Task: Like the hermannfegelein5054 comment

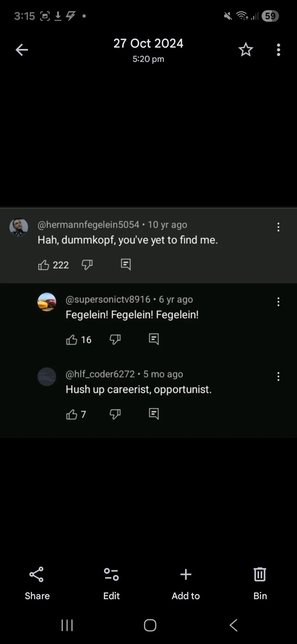Action: pos(44,265)
